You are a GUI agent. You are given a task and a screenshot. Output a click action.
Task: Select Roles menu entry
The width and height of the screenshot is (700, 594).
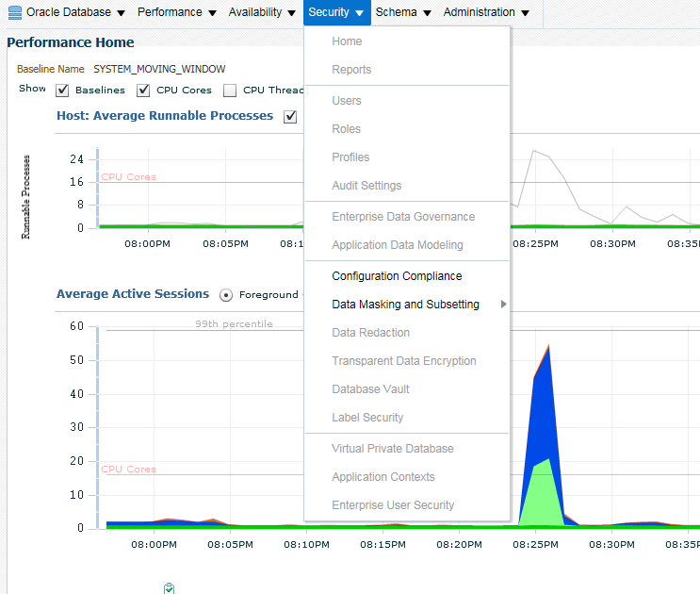[346, 129]
